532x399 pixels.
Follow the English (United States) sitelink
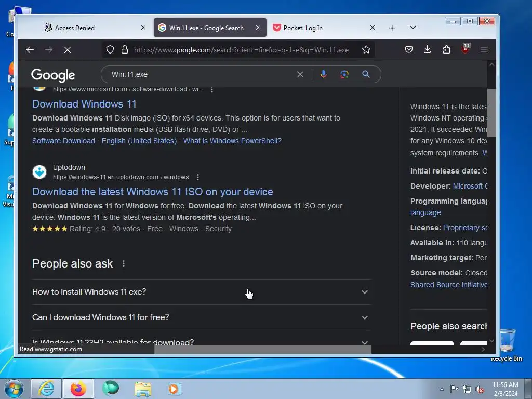[139, 141]
